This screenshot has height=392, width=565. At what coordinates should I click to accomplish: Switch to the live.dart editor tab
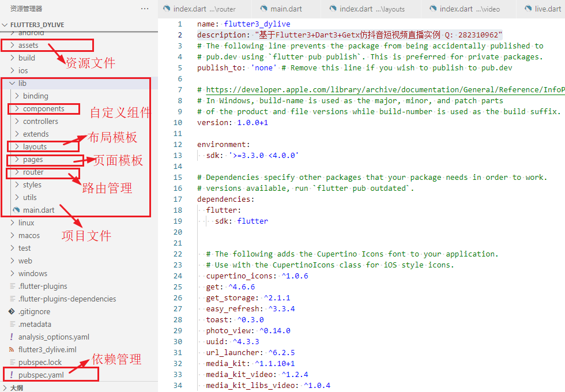(541, 9)
